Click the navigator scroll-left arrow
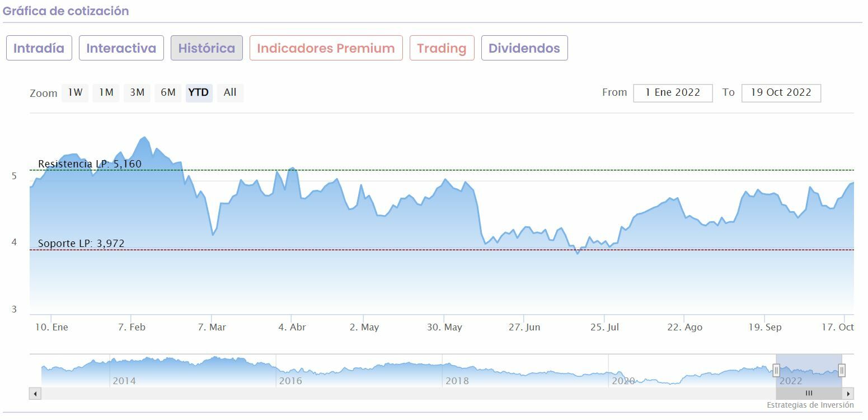Viewport: 868px width, 420px height. coord(36,394)
